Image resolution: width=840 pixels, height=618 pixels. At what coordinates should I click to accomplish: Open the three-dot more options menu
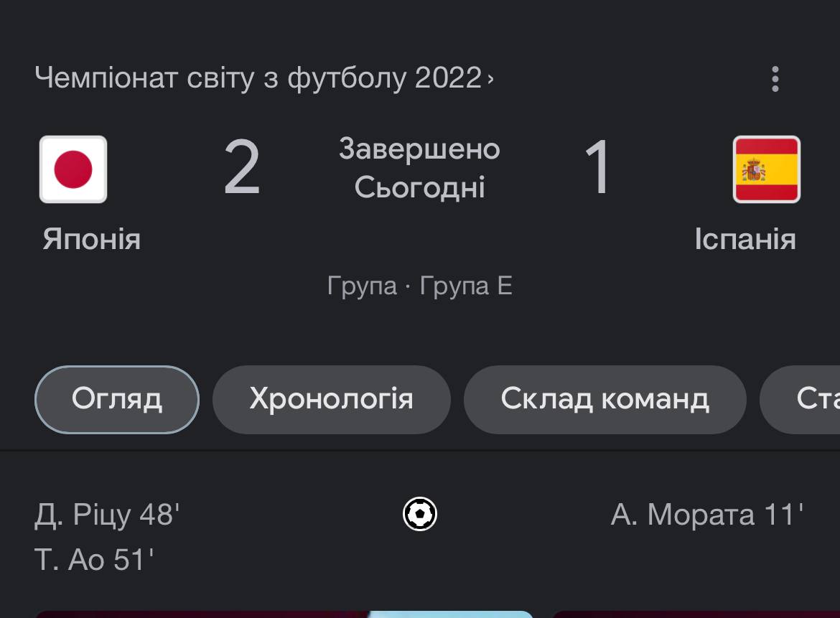[x=775, y=79]
